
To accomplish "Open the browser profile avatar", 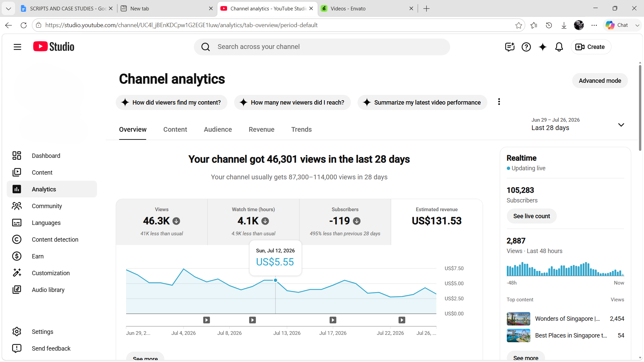I will click(x=579, y=25).
